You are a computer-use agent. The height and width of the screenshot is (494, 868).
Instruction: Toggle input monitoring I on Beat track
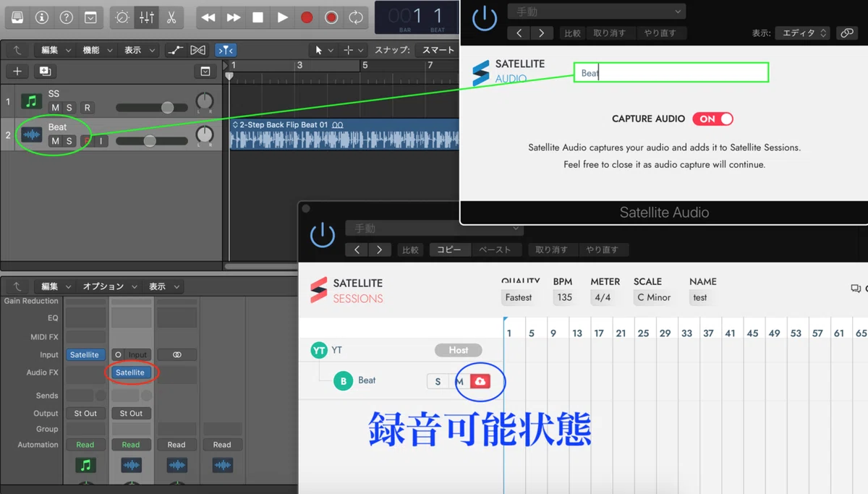pyautogui.click(x=101, y=141)
